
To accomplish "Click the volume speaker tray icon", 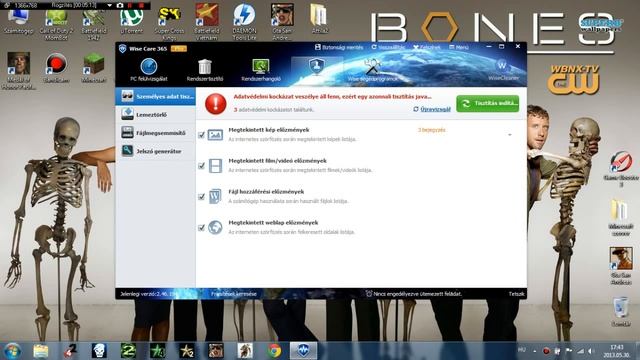I will point(590,351).
